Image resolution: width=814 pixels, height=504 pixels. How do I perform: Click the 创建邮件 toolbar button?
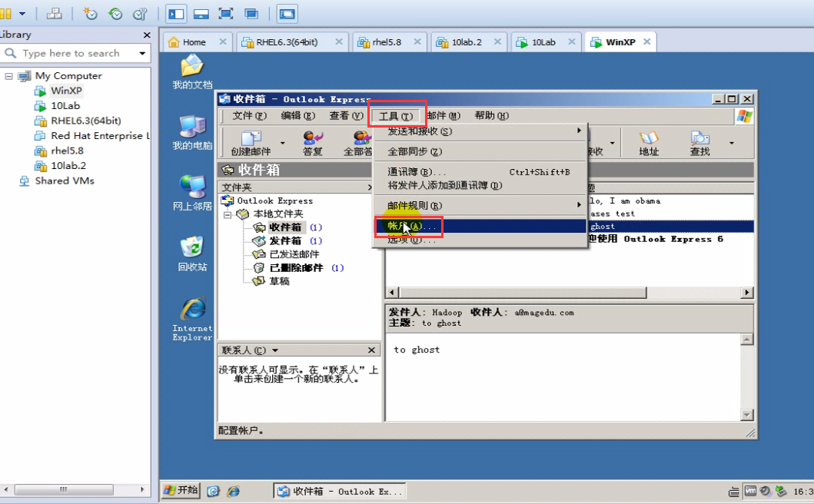(251, 143)
